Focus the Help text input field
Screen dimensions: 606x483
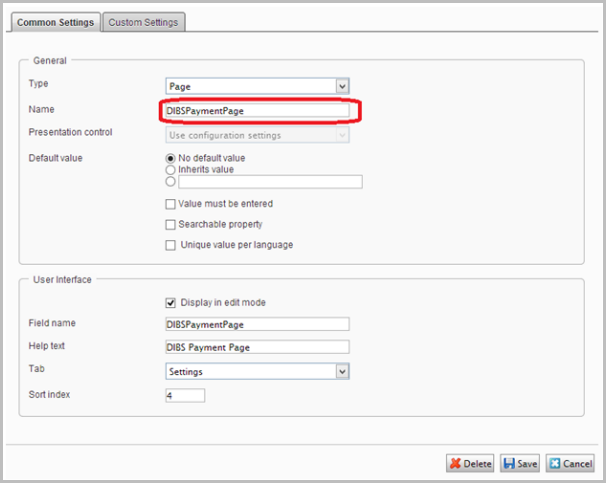coord(257,347)
